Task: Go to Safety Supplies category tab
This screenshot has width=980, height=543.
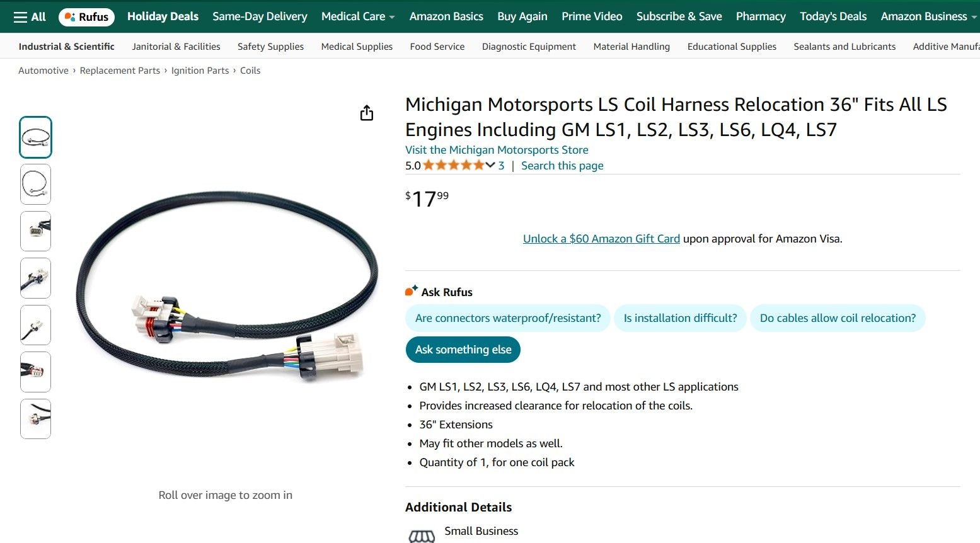Action: [x=270, y=47]
